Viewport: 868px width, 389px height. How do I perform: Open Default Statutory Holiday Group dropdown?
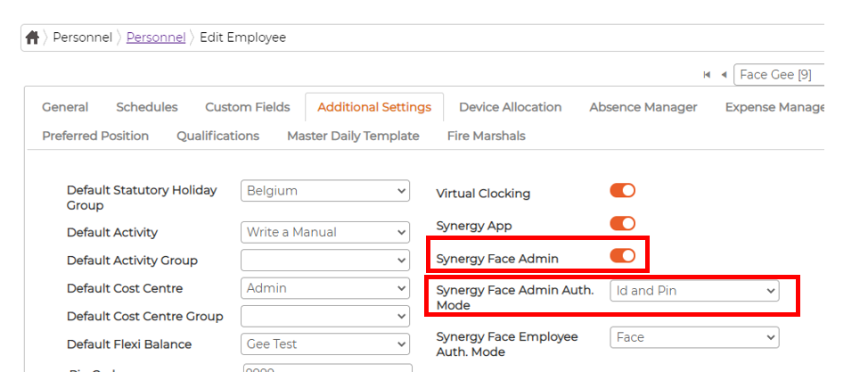click(x=324, y=191)
